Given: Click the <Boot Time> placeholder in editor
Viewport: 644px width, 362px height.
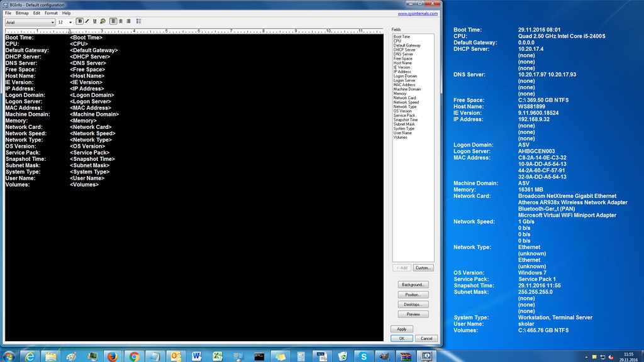Looking at the screenshot, I should [x=86, y=37].
